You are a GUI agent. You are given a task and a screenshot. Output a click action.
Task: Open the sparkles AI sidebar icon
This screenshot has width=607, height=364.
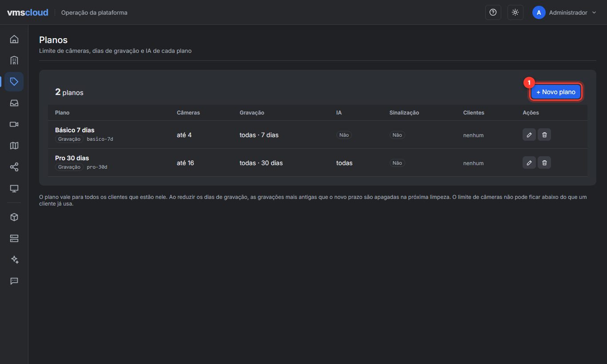[14, 260]
